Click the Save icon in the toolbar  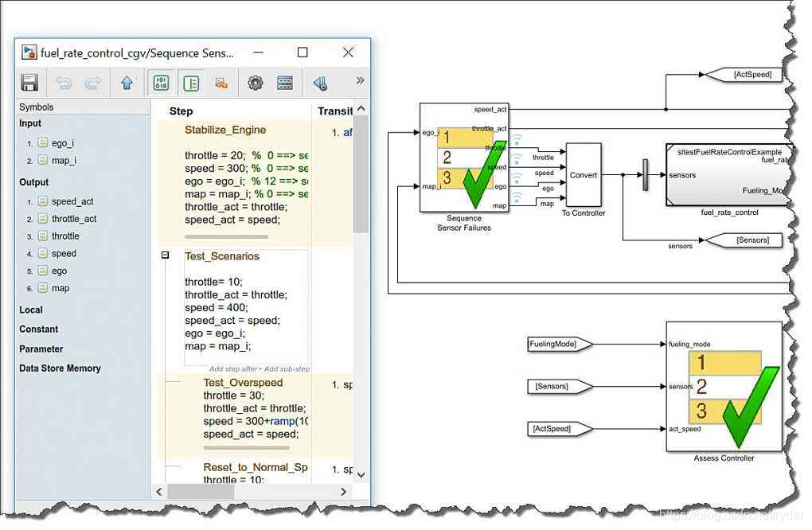point(29,83)
